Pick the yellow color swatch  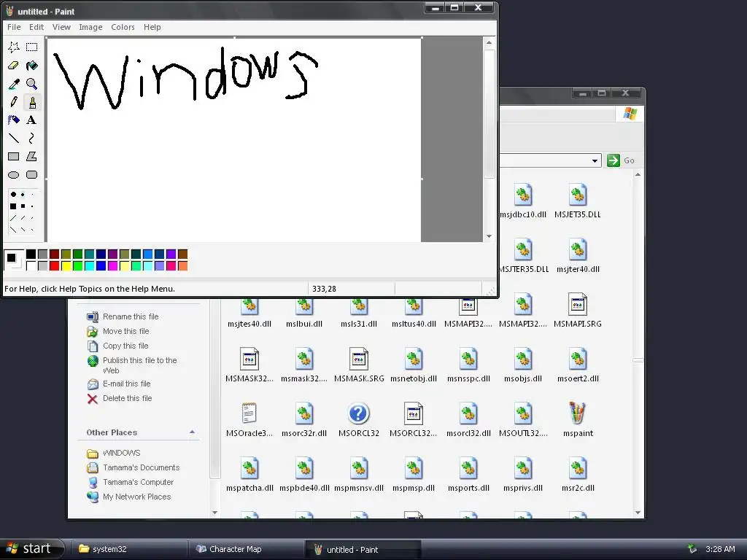click(66, 265)
